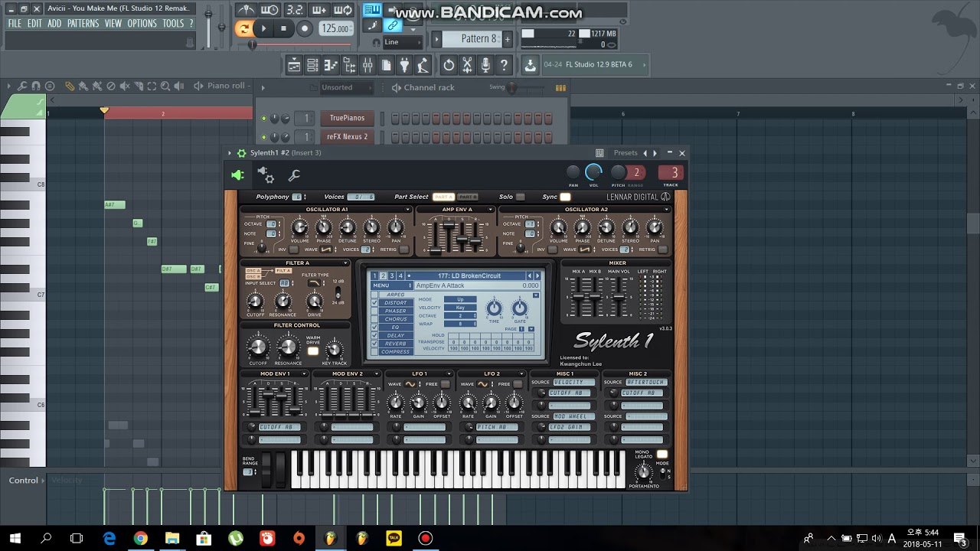Viewport: 980px width, 551px height.
Task: Click the grid icon beside Presets
Action: 599,152
